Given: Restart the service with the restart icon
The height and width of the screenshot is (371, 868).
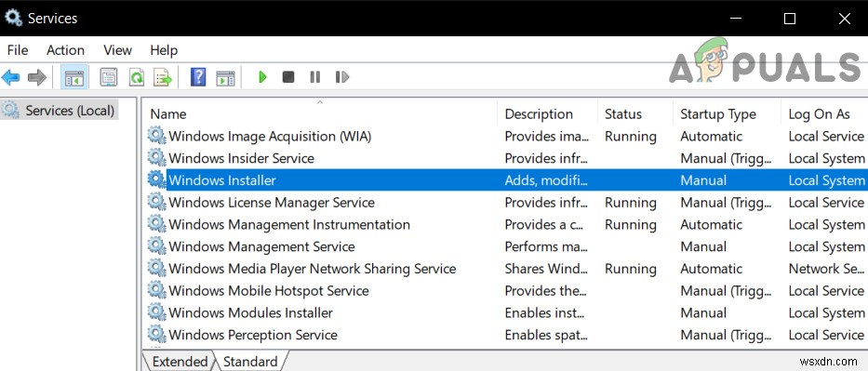Looking at the screenshot, I should [x=342, y=77].
